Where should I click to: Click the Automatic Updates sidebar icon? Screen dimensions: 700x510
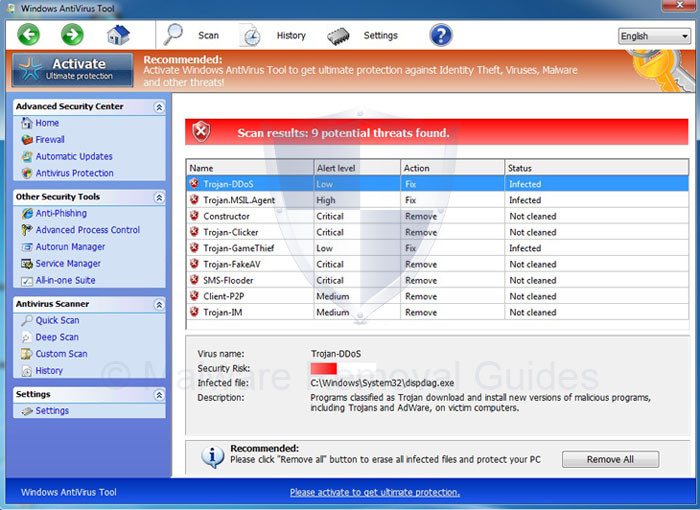pos(27,156)
